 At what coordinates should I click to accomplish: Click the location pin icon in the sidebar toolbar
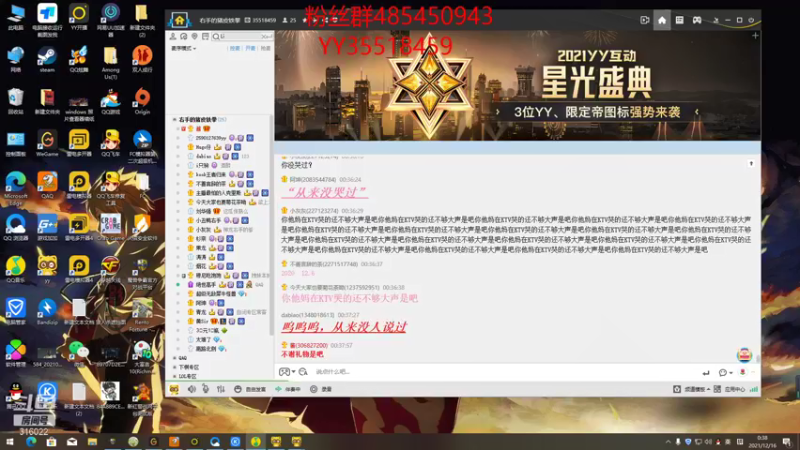tap(194, 37)
